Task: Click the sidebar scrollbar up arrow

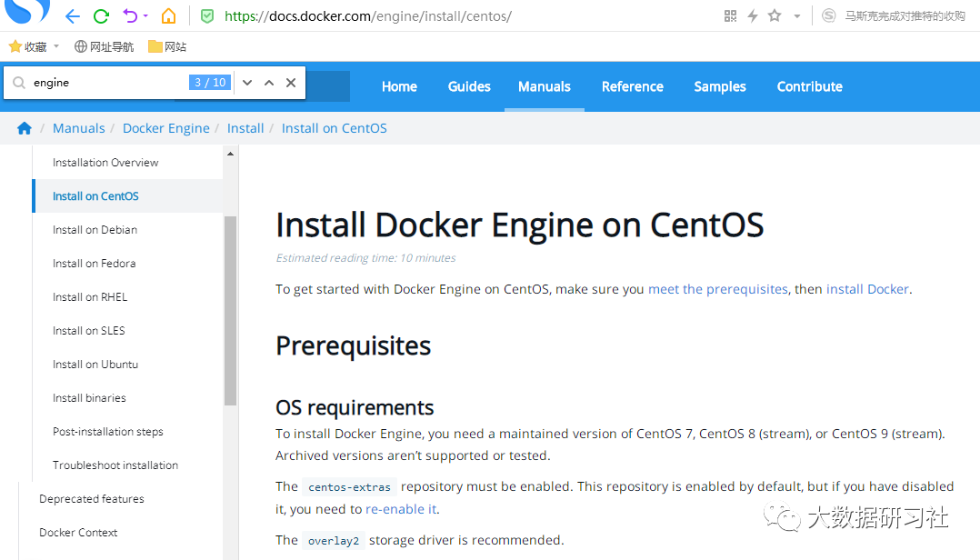Action: [231, 154]
